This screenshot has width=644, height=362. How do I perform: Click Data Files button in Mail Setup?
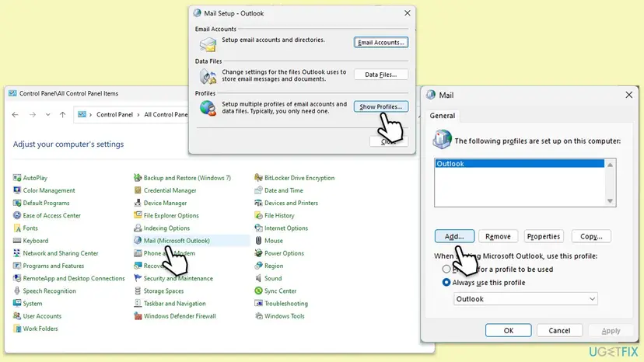[x=381, y=75]
